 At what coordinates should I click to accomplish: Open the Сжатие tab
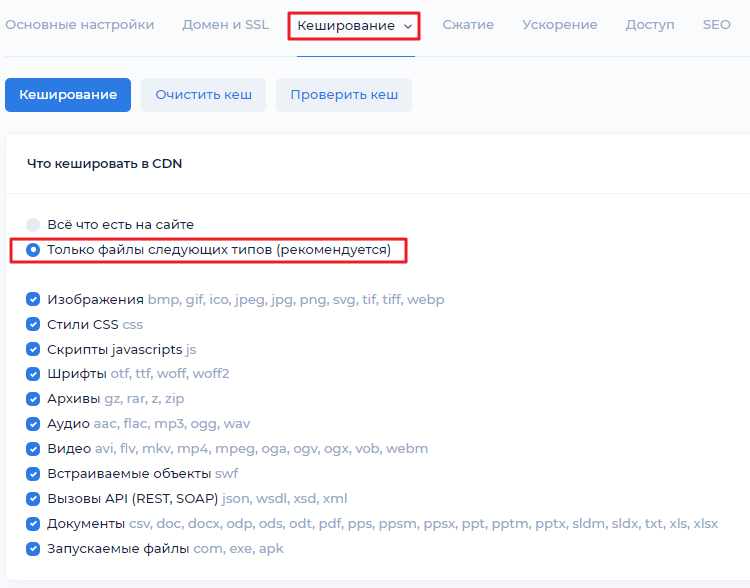tap(468, 25)
